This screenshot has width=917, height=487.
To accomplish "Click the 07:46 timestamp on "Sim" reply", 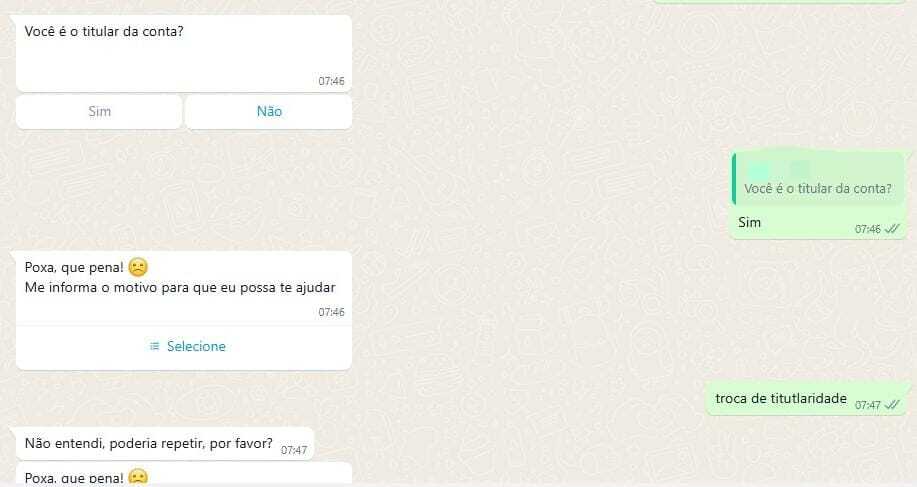I will [868, 229].
